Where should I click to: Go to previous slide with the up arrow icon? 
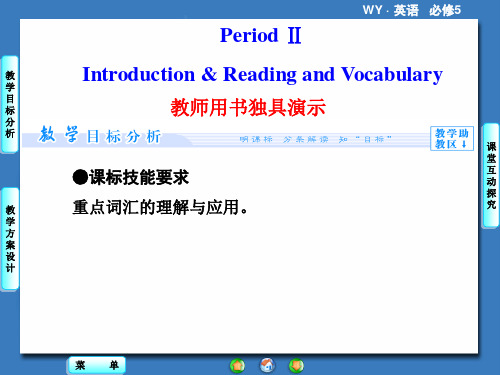pos(237,366)
